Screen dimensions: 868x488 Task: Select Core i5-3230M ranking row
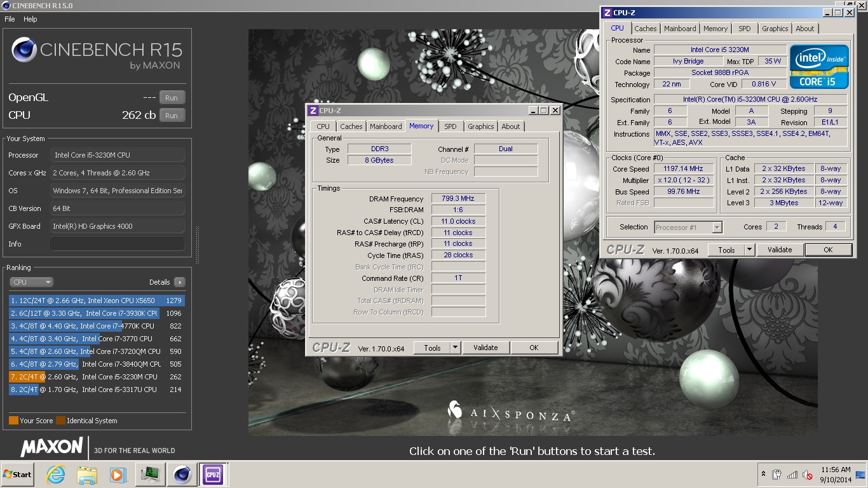[97, 377]
